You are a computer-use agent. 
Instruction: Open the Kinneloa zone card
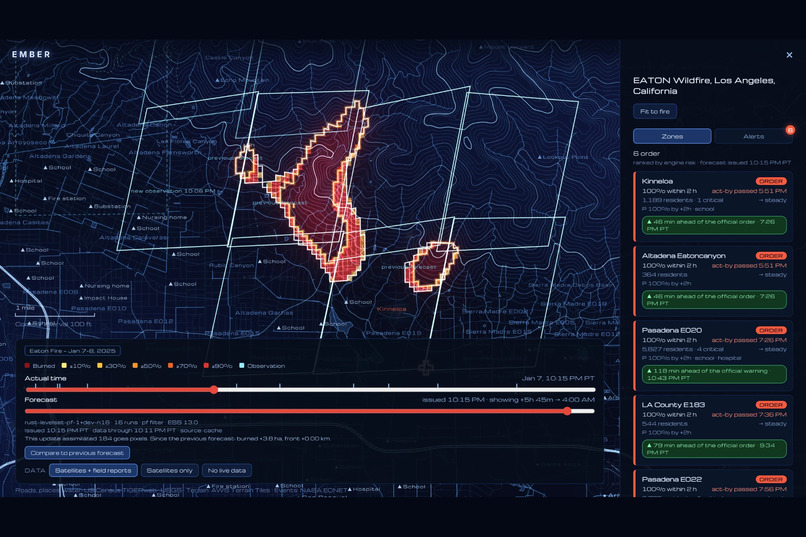[713, 206]
